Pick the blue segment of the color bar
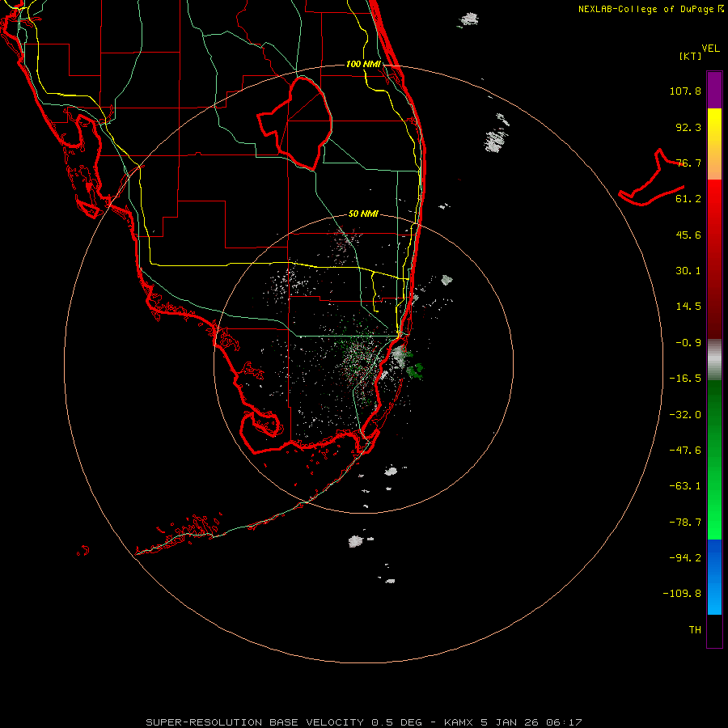The height and width of the screenshot is (728, 728). point(714,577)
